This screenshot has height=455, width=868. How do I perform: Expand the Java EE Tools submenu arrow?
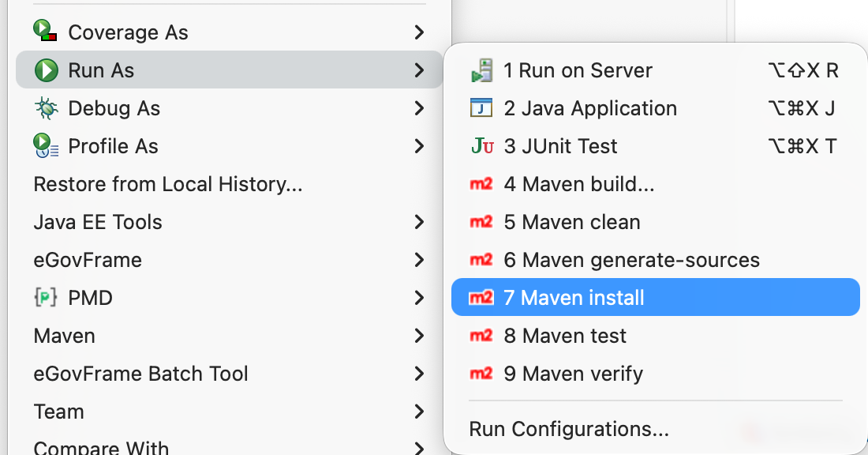419,222
